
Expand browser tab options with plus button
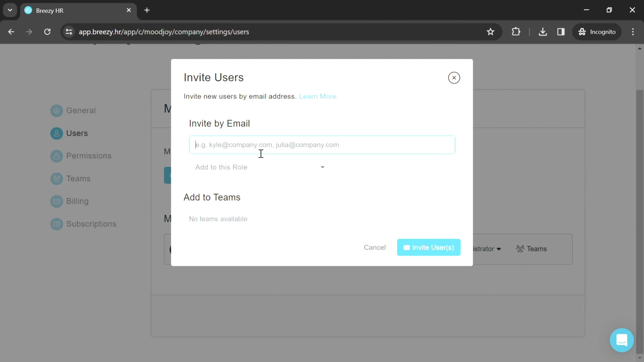[147, 10]
